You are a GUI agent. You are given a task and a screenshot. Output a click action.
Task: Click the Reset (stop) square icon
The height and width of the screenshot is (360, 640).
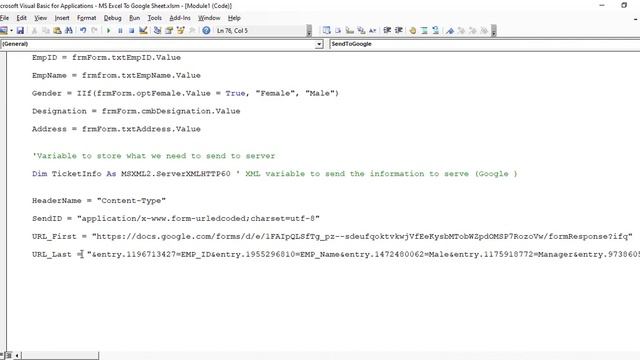coord(131,31)
